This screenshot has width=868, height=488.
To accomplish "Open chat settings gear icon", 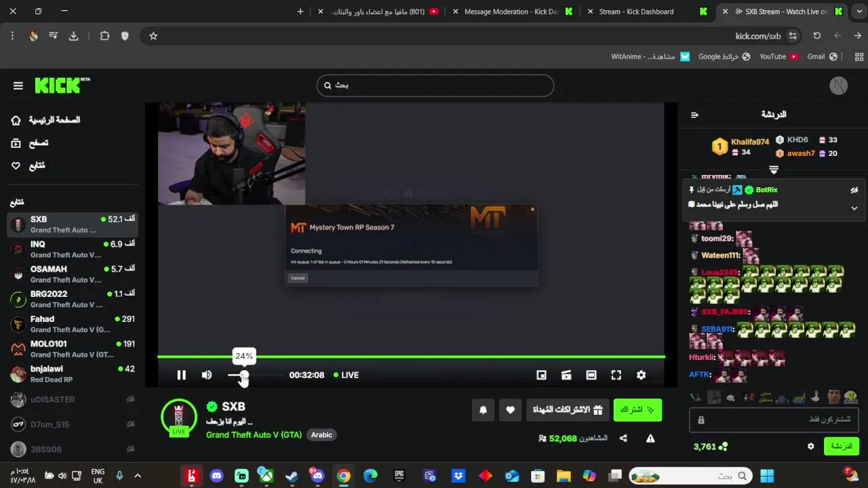I will click(810, 446).
